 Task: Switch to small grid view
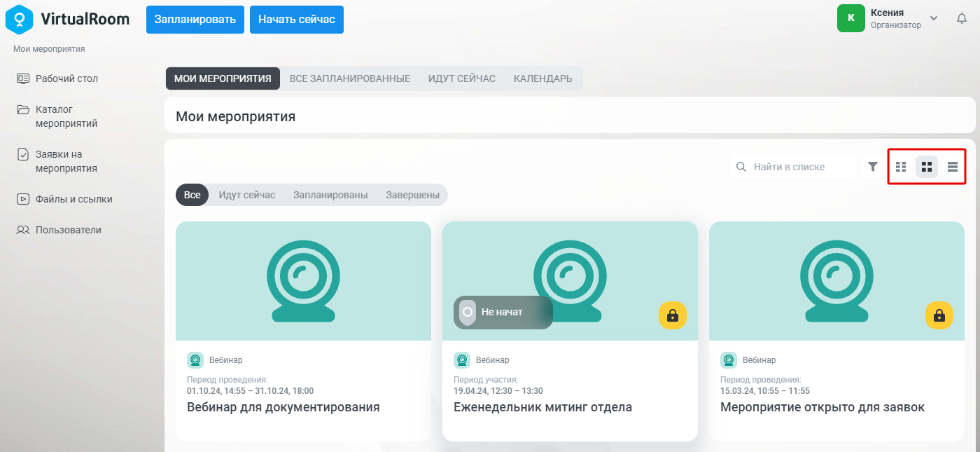901,167
